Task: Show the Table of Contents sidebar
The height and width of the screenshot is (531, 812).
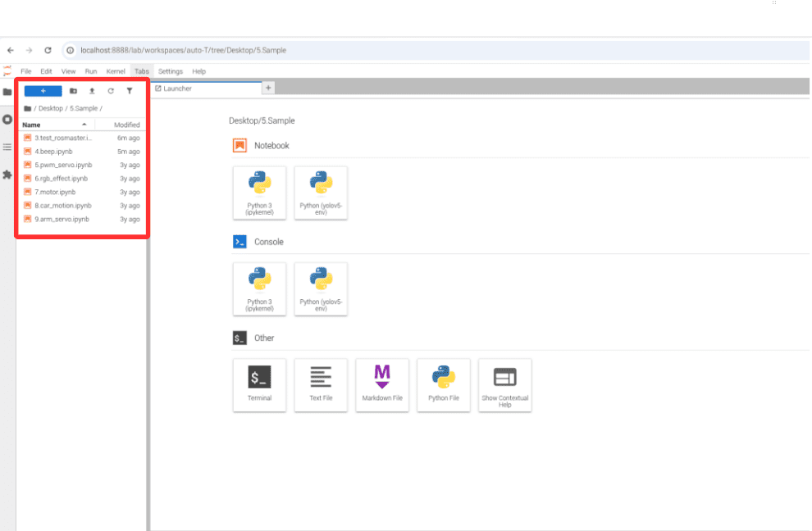Action: click(x=7, y=147)
